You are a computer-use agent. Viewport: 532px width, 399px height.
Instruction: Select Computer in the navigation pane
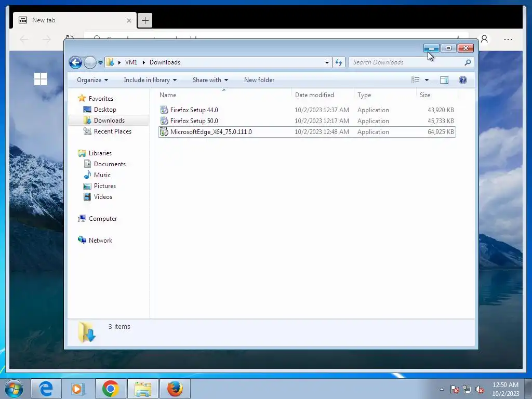tap(103, 219)
